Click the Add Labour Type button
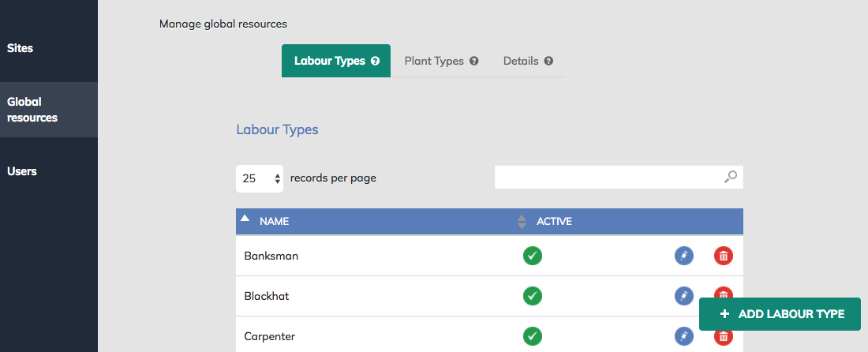 pos(780,314)
